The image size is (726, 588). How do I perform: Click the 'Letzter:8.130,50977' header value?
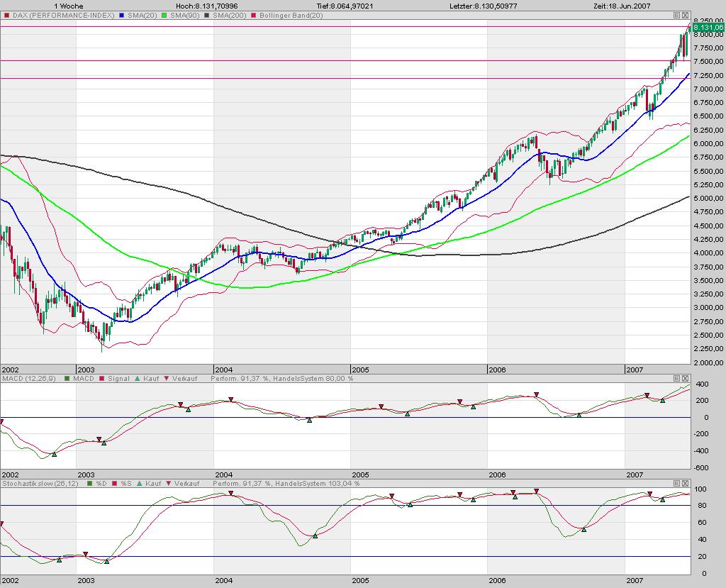tap(484, 6)
